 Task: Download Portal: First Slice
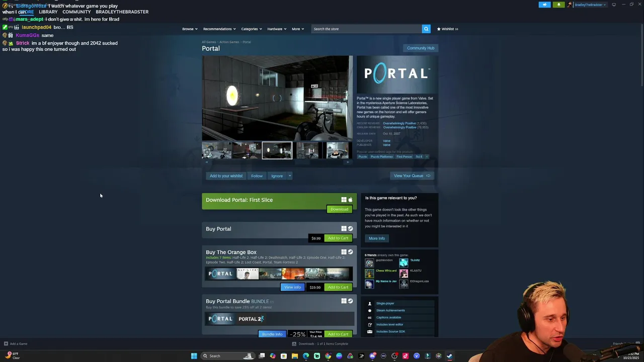339,209
